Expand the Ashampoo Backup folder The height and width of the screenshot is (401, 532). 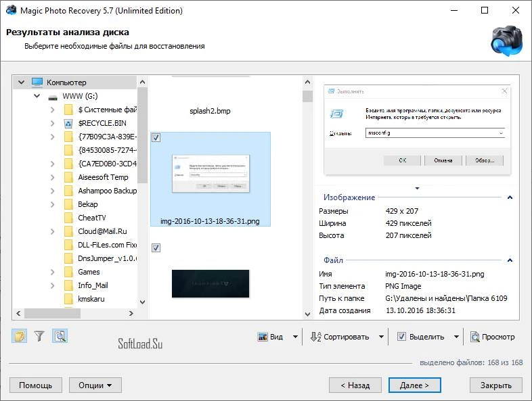click(x=53, y=191)
